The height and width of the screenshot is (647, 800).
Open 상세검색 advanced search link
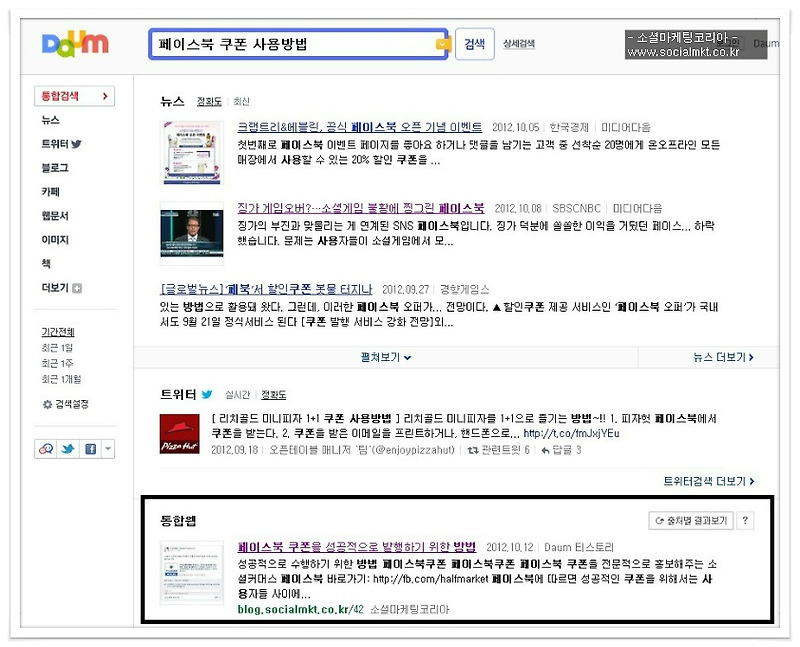tap(518, 44)
